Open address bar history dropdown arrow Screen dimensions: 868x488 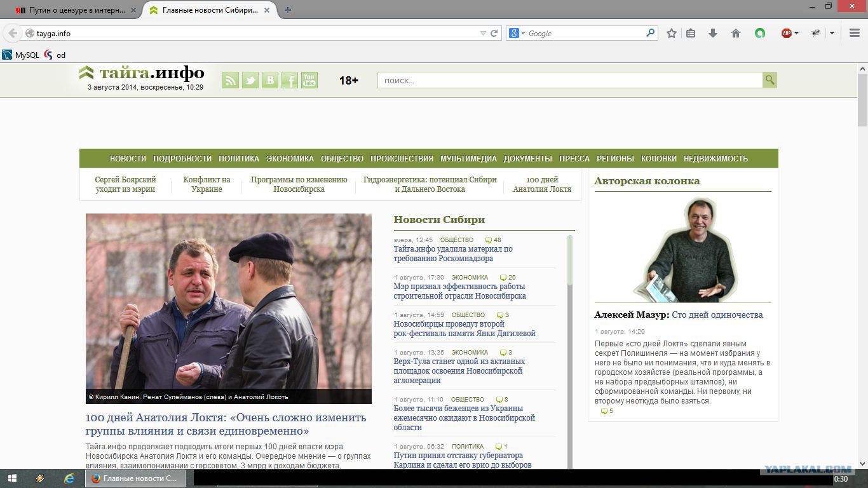click(483, 33)
